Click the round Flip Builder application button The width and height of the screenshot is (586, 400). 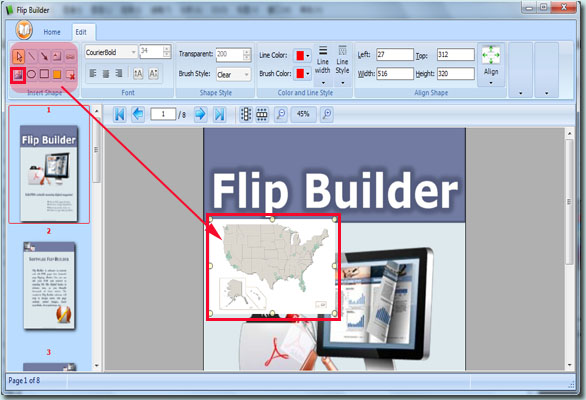click(x=24, y=30)
